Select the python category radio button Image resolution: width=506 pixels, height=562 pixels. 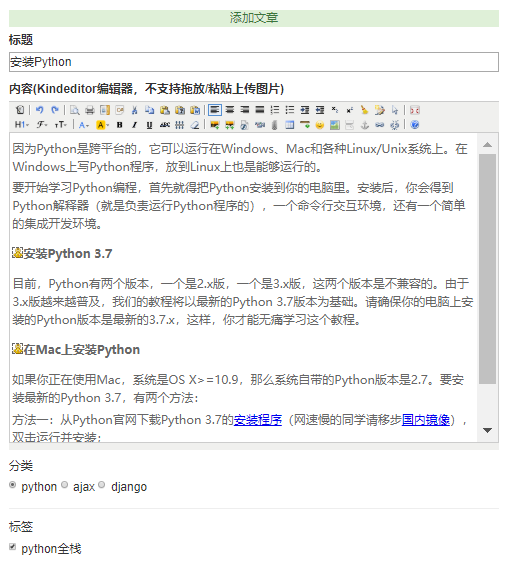(13, 485)
